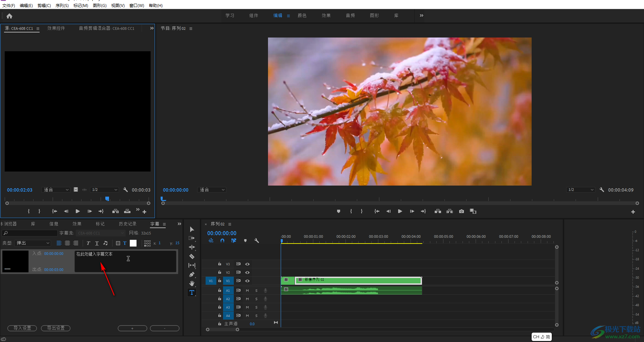The width and height of the screenshot is (644, 342).
Task: Click Export Frame camera icon
Action: [462, 211]
